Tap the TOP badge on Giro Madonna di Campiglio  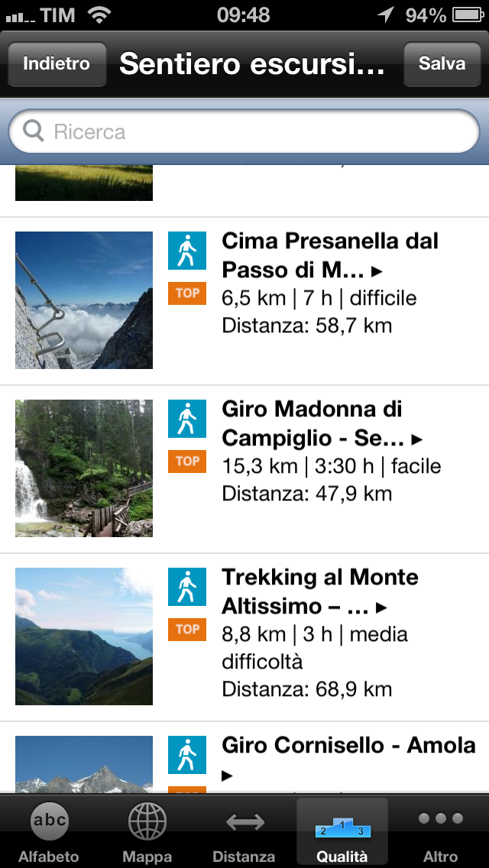point(187,462)
